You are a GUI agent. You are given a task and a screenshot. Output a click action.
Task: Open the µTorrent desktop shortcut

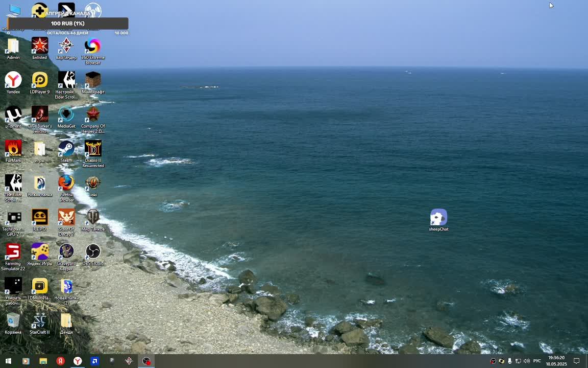13,115
